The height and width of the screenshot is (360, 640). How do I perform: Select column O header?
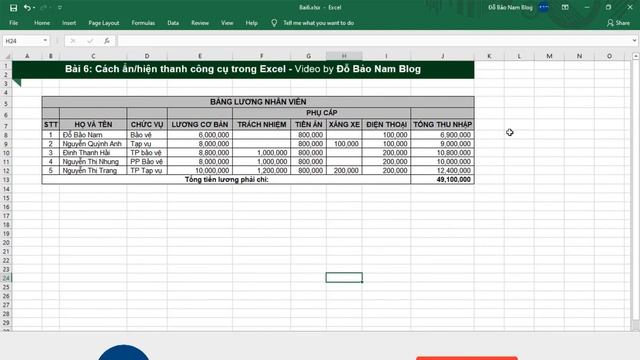pyautogui.click(x=609, y=56)
